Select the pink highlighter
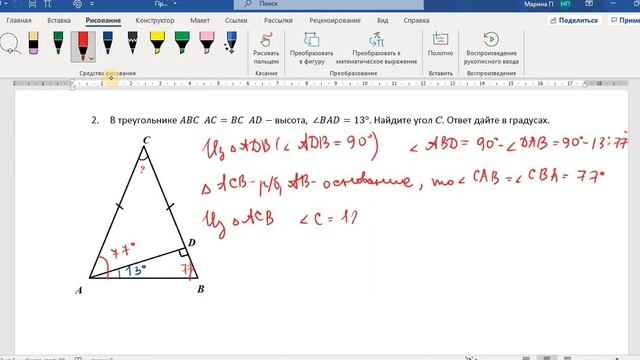Viewport: 640px width, 360px height. point(207,43)
